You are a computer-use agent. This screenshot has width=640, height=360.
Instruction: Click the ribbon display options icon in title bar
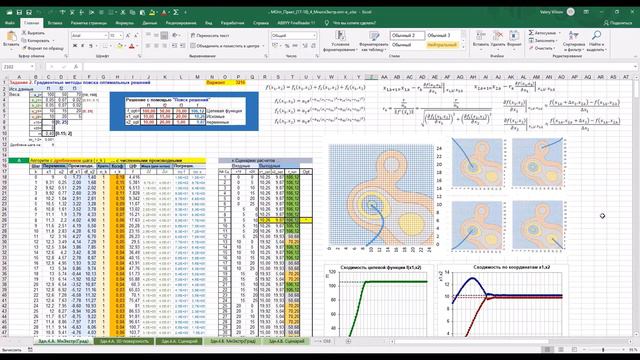[x=587, y=12]
